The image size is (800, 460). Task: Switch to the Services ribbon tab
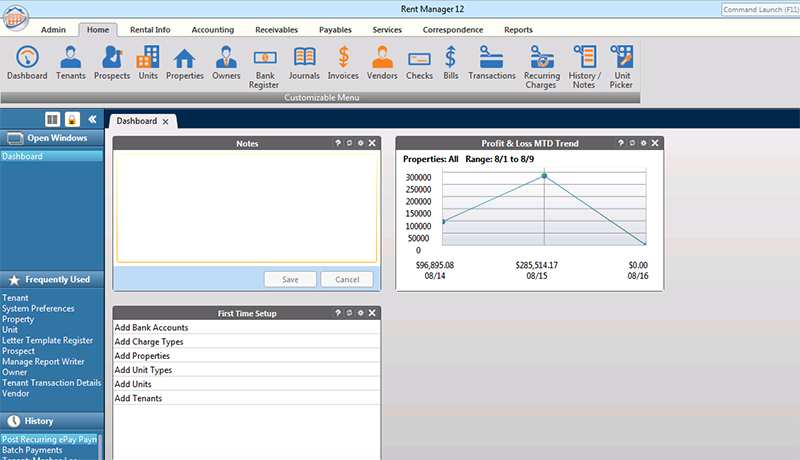click(x=387, y=30)
